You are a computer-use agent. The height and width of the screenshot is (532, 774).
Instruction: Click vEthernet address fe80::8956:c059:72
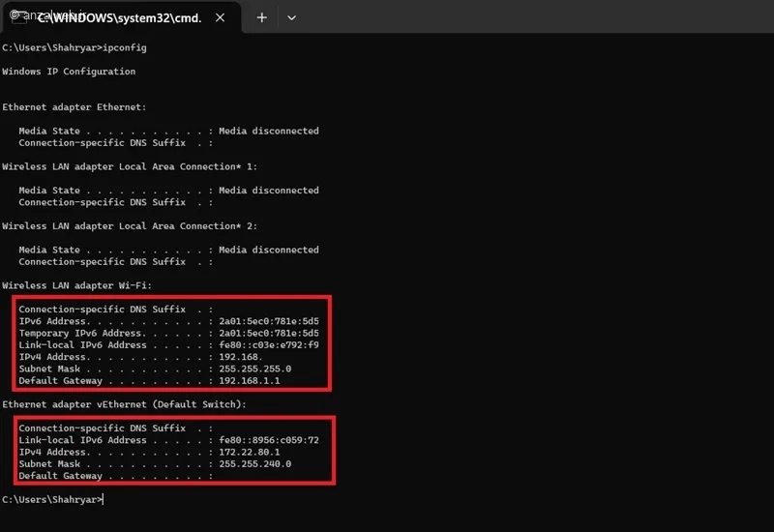point(269,440)
